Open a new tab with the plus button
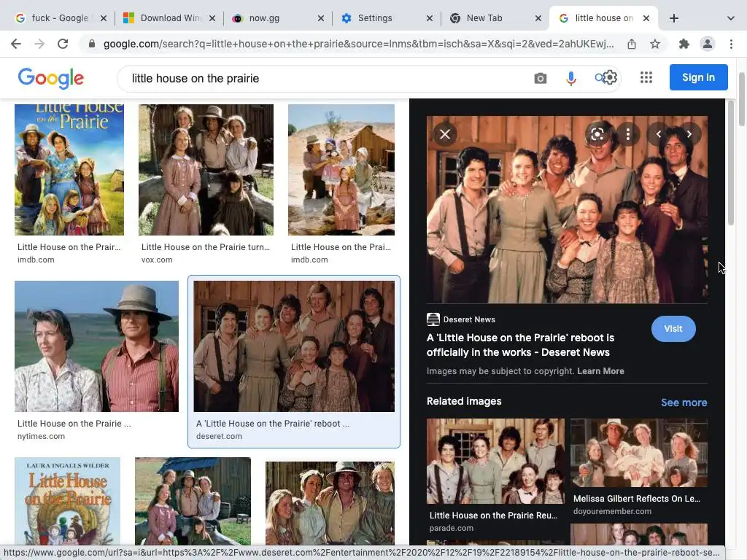This screenshot has height=560, width=747. [673, 18]
